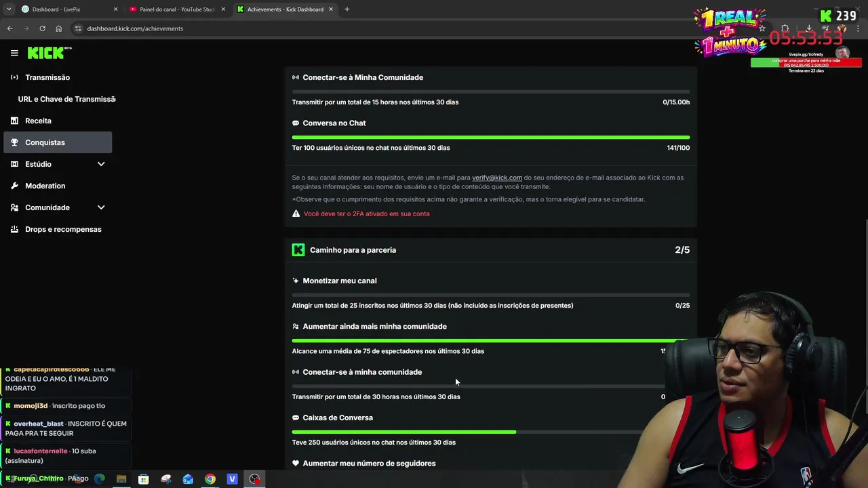Click the browser Home button
The image size is (868, 488).
58,28
